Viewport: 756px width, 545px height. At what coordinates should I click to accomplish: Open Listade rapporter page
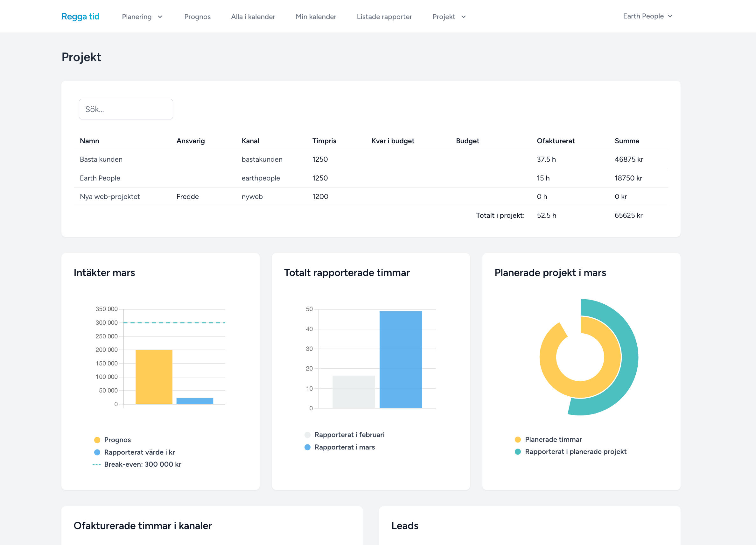(384, 17)
